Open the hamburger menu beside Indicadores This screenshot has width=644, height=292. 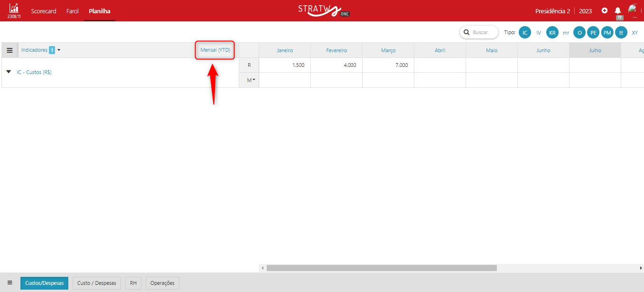coord(9,50)
